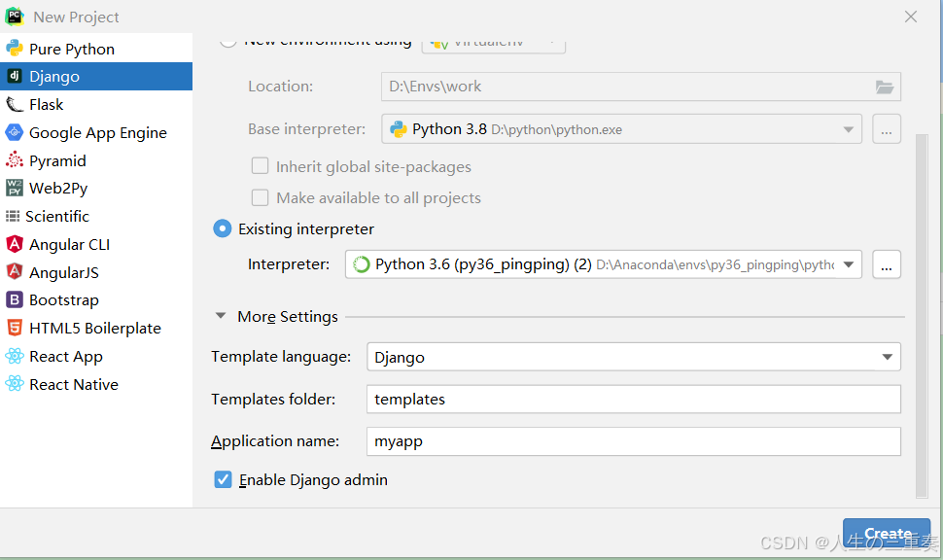Screen dimensions: 943x560
Task: Choose Web2Py project type
Action: click(x=96, y=189)
